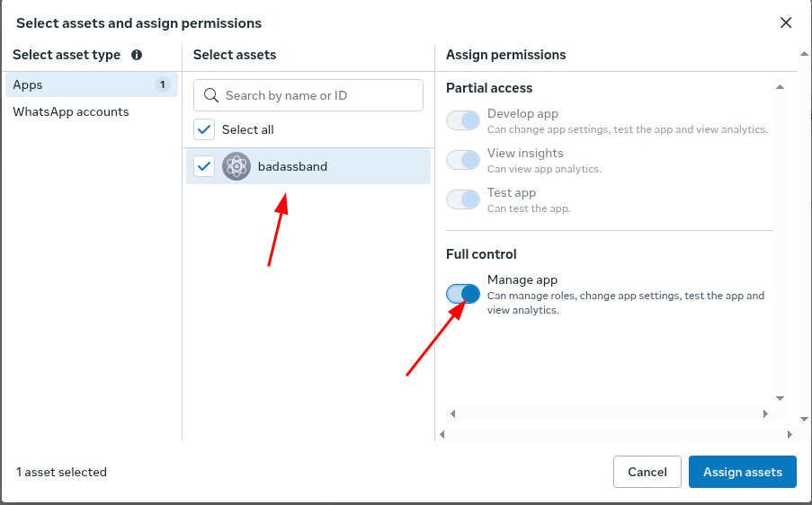The width and height of the screenshot is (812, 505).
Task: Toggle the Develop app switch
Action: 463,120
